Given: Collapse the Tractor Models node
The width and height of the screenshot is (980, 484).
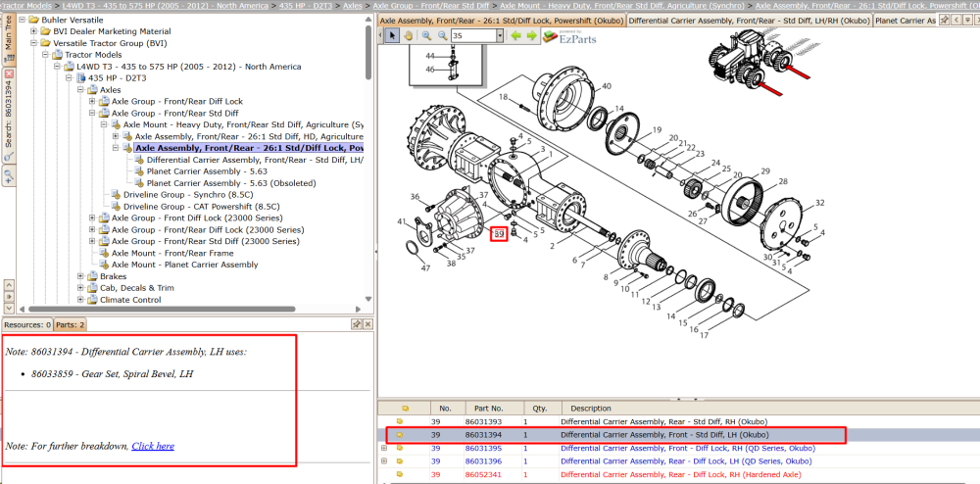Looking at the screenshot, I should [45, 55].
